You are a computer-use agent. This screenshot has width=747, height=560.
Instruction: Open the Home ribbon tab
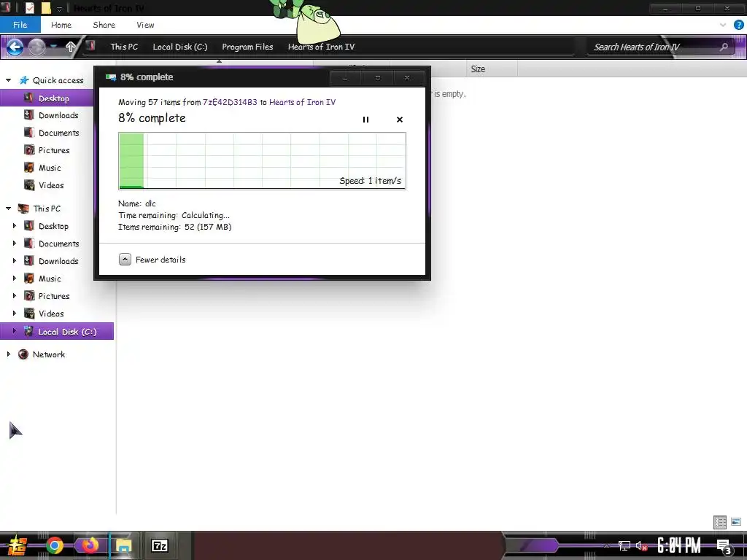click(61, 25)
